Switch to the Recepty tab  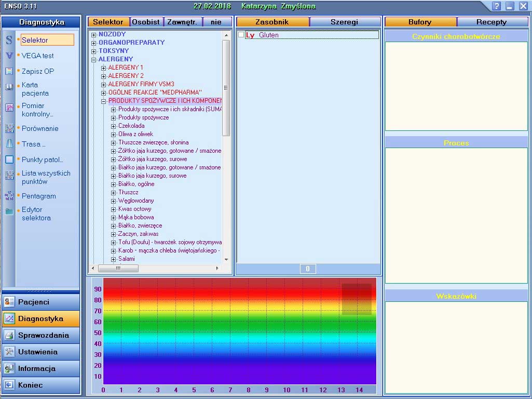tap(491, 22)
